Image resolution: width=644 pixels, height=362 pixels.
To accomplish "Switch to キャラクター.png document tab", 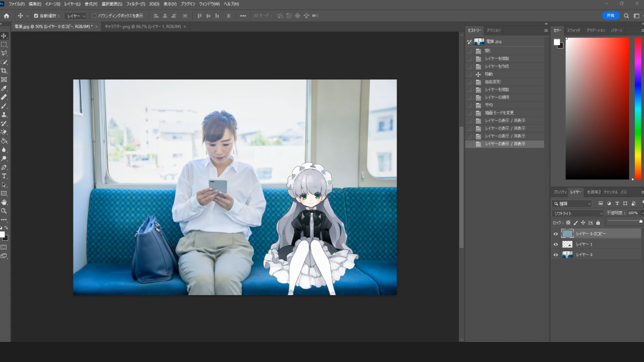I will [145, 26].
